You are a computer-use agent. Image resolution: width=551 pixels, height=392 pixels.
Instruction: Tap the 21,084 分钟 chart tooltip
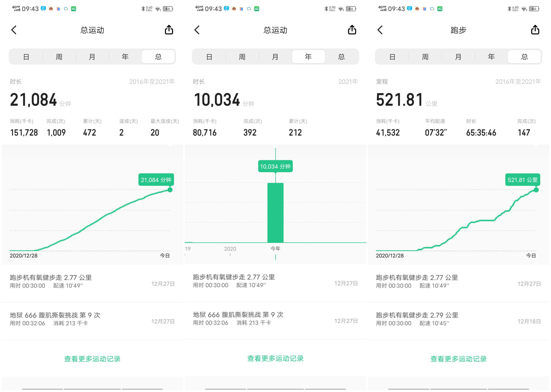(x=156, y=180)
